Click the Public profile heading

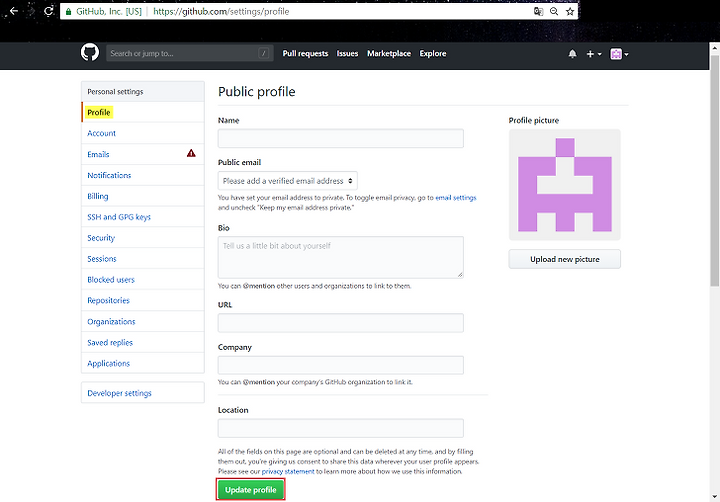(257, 91)
